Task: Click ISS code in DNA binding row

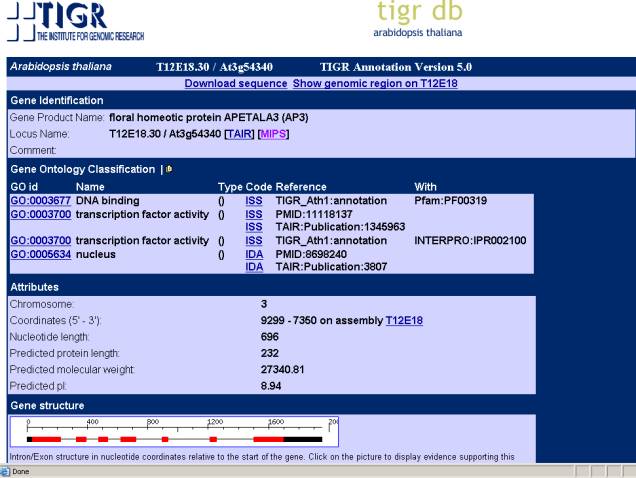Action: (x=254, y=201)
